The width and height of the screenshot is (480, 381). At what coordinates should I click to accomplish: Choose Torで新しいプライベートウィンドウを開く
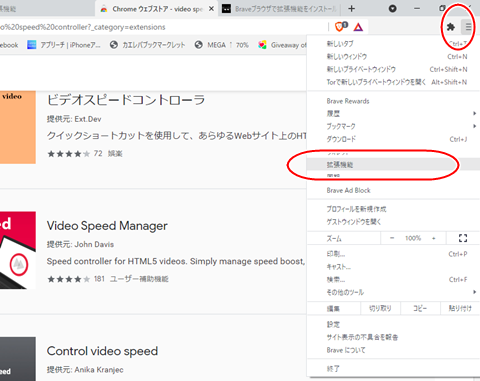click(393, 82)
